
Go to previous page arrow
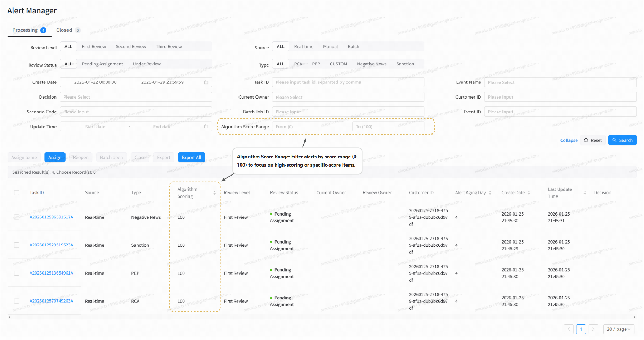(569, 329)
